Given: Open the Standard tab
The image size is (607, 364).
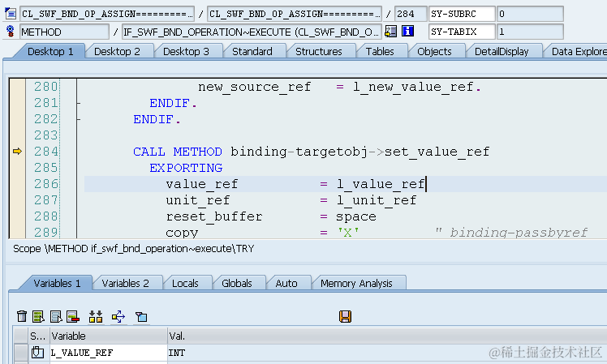Looking at the screenshot, I should click(252, 51).
